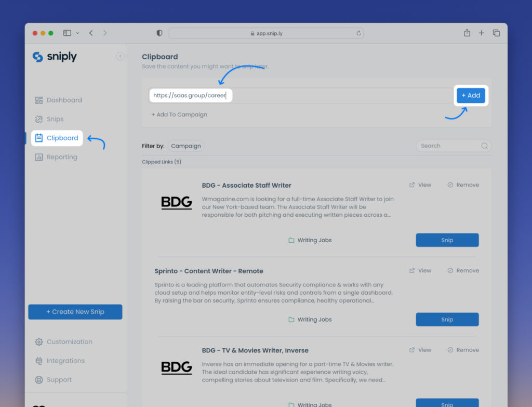The image size is (532, 407).
Task: Click the Support lifebuoy icon
Action: (38, 379)
